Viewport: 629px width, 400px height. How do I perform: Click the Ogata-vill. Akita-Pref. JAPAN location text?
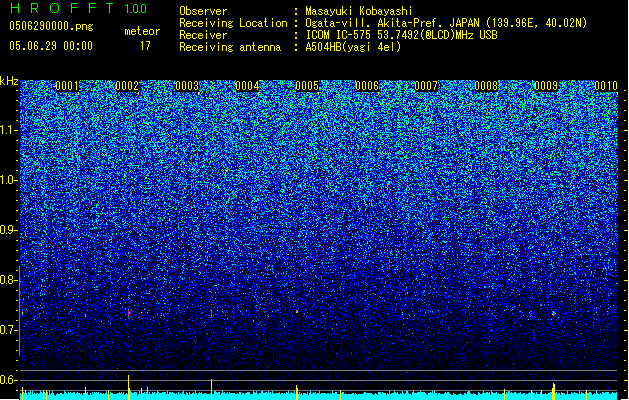pos(446,23)
